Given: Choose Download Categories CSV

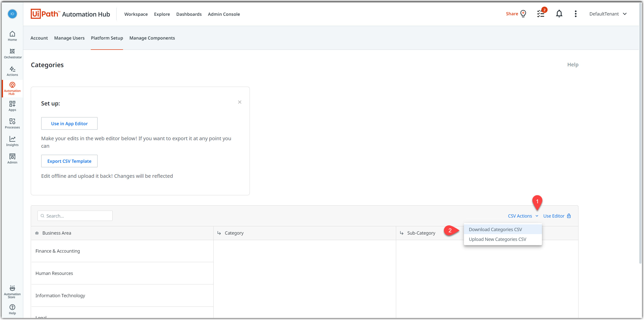Looking at the screenshot, I should [503, 229].
